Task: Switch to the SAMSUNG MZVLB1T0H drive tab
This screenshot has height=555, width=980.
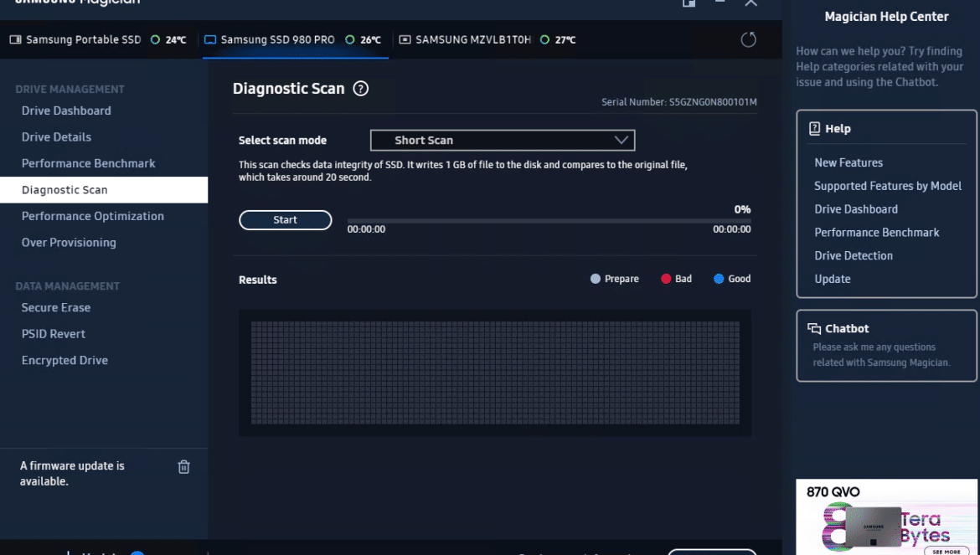Action: point(487,40)
